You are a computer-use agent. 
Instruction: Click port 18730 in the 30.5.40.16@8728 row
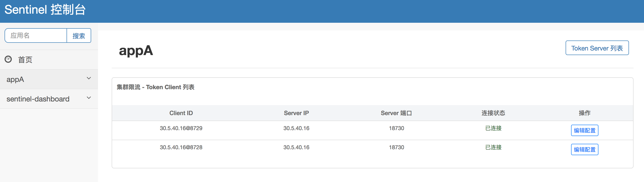[x=396, y=147]
